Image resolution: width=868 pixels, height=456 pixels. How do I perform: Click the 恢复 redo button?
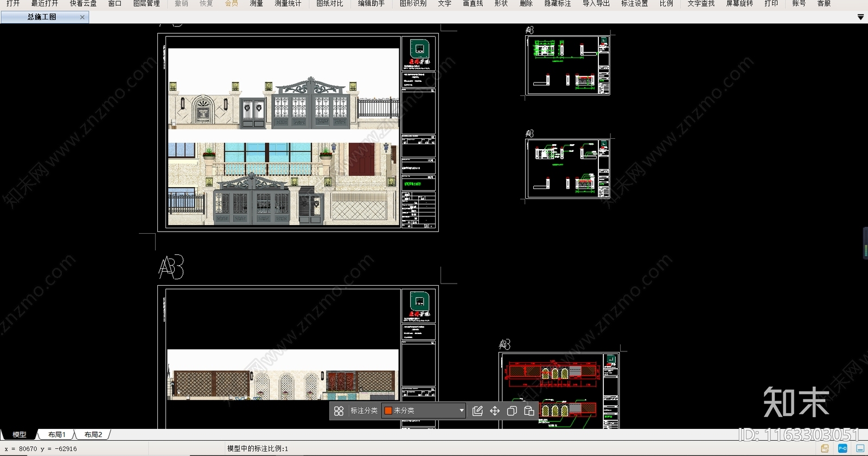point(206,4)
